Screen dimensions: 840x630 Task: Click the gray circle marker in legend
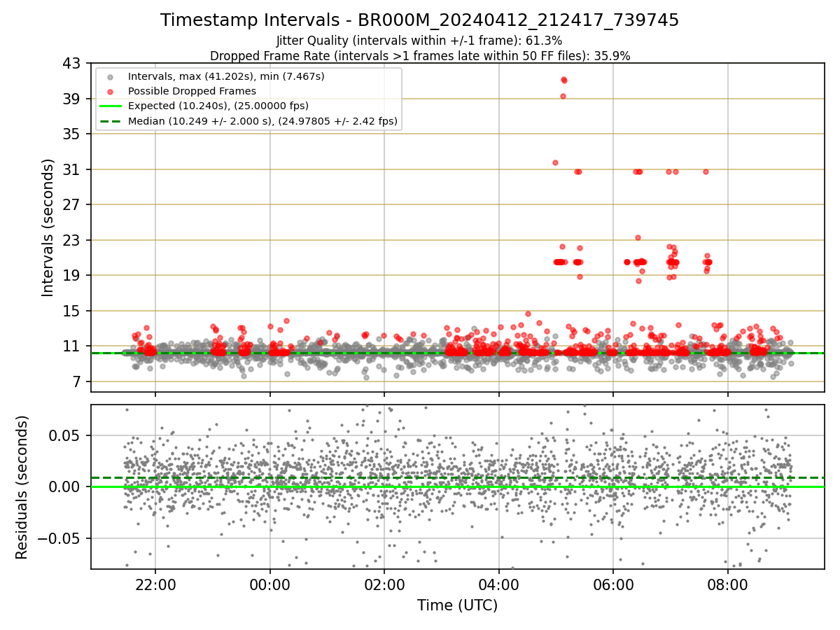coord(110,76)
